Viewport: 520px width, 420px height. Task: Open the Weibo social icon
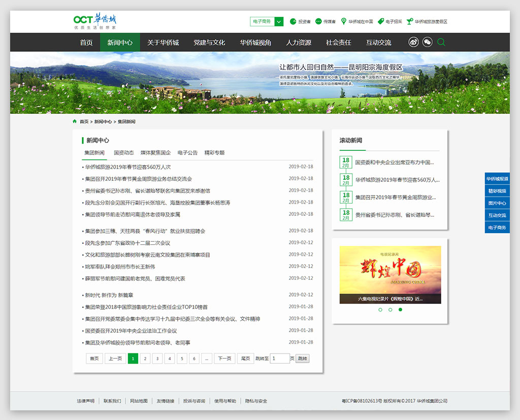click(x=413, y=42)
